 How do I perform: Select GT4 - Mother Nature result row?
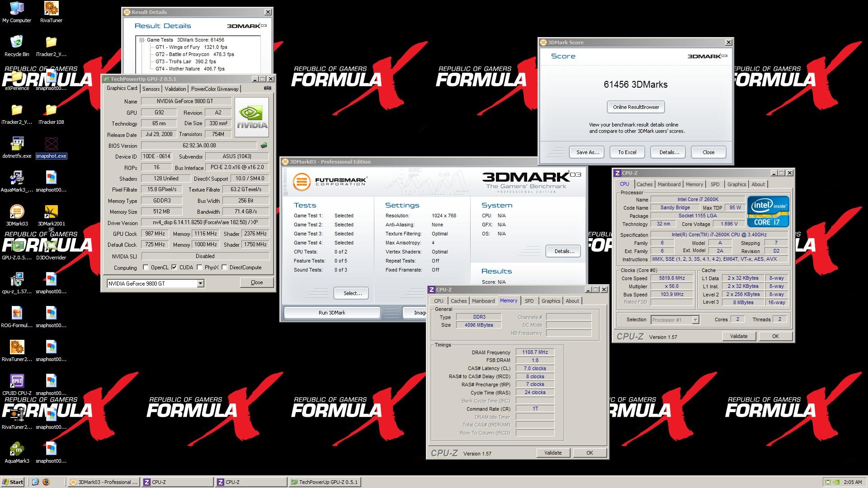190,69
